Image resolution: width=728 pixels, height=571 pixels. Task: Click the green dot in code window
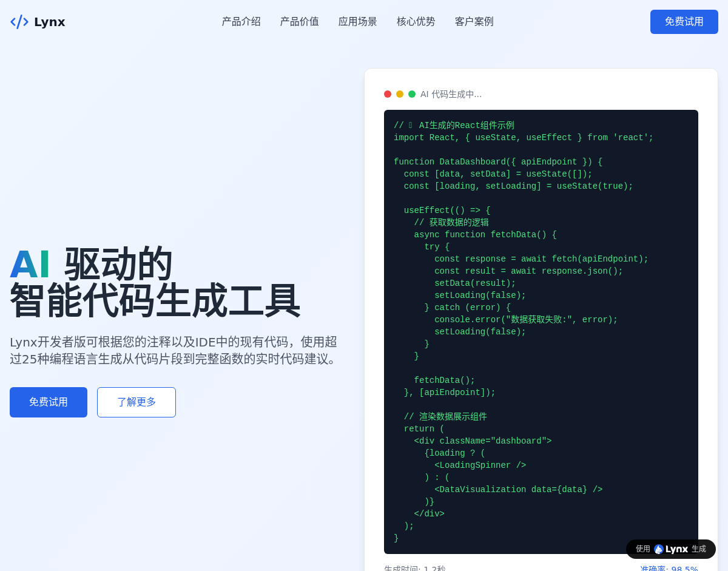coord(412,94)
